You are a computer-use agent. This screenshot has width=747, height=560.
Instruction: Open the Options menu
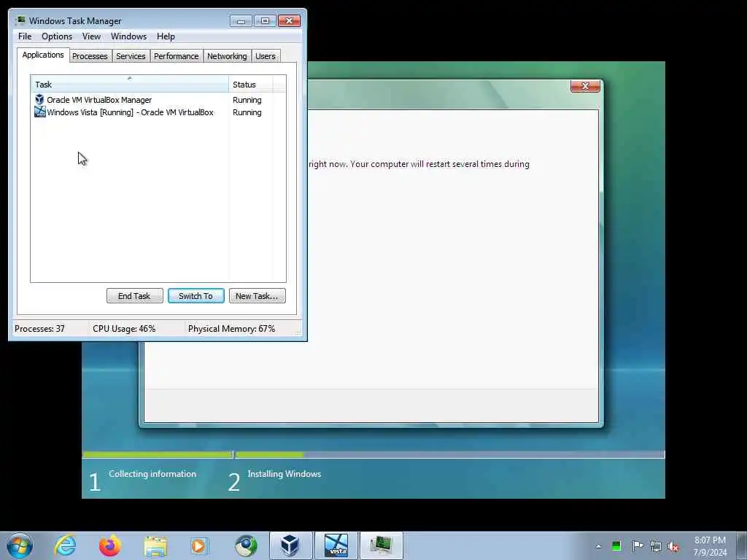click(x=57, y=36)
